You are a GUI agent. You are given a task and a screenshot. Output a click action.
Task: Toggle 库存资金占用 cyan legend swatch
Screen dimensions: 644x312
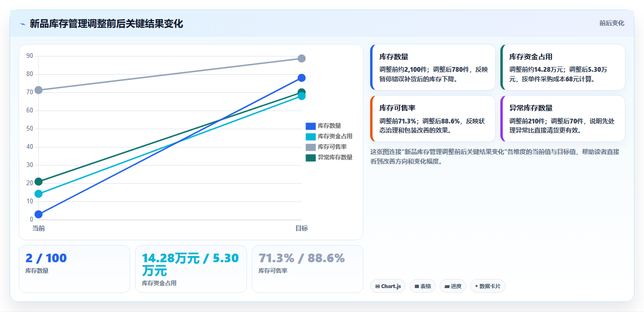310,136
